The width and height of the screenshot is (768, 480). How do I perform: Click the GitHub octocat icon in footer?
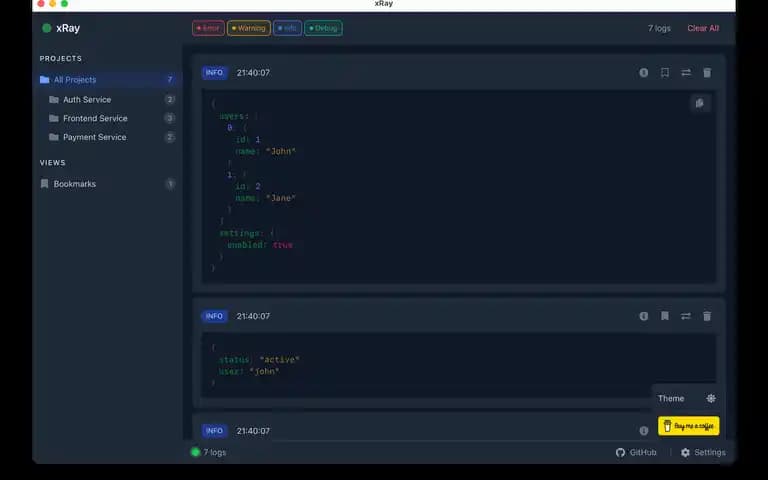[620, 453]
